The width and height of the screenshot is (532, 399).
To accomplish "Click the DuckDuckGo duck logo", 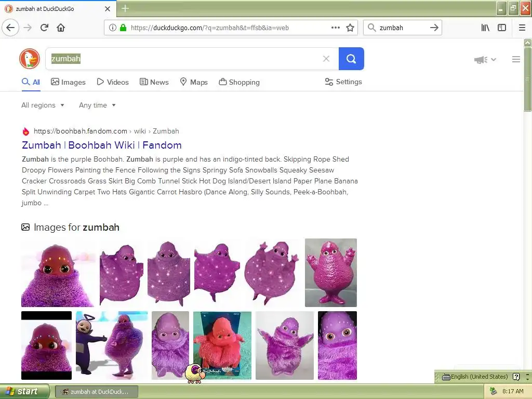I will [x=30, y=59].
